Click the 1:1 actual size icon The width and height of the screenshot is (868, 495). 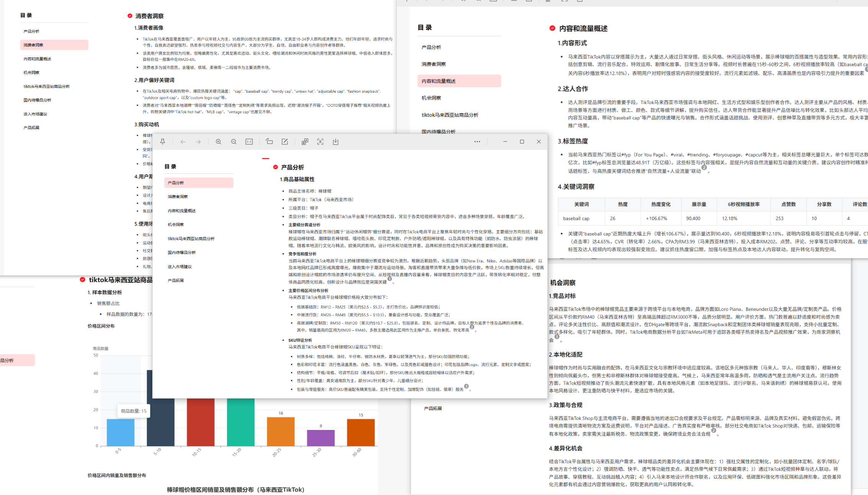tap(249, 142)
